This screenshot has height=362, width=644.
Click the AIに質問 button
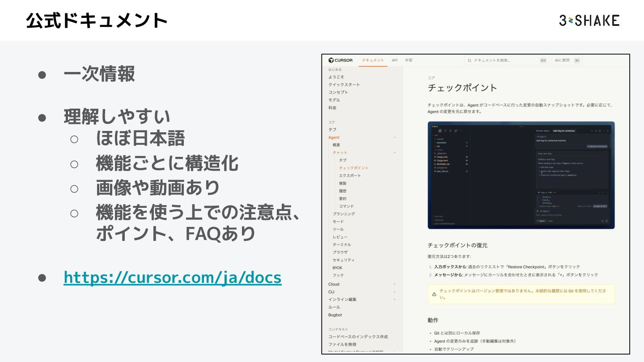(x=567, y=60)
